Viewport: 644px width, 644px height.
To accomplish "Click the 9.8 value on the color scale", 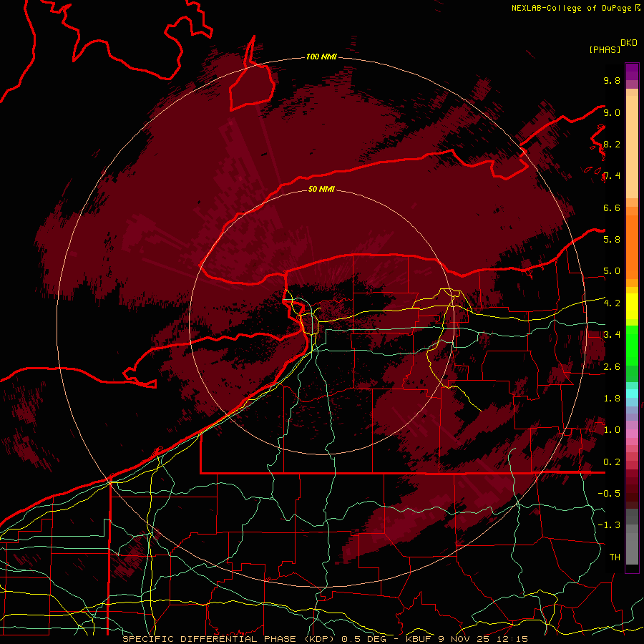I will coord(612,80).
